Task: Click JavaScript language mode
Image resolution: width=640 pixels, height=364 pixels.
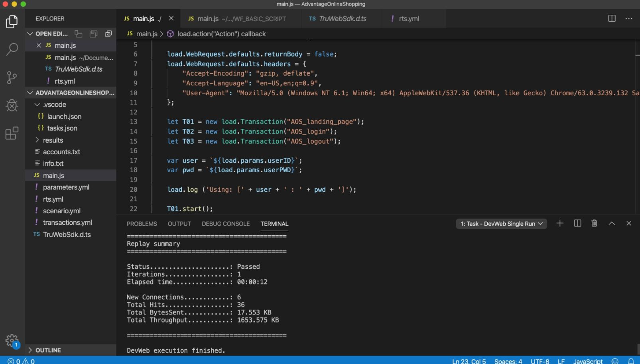Action: point(588,361)
